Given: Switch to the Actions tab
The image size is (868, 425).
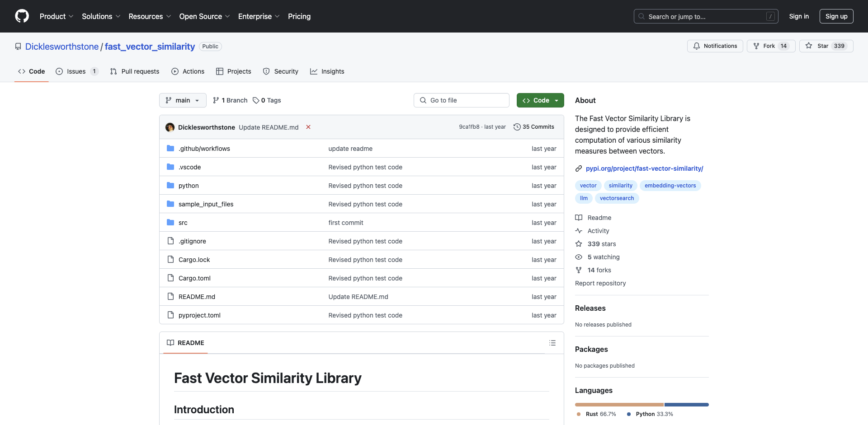Looking at the screenshot, I should point(188,71).
